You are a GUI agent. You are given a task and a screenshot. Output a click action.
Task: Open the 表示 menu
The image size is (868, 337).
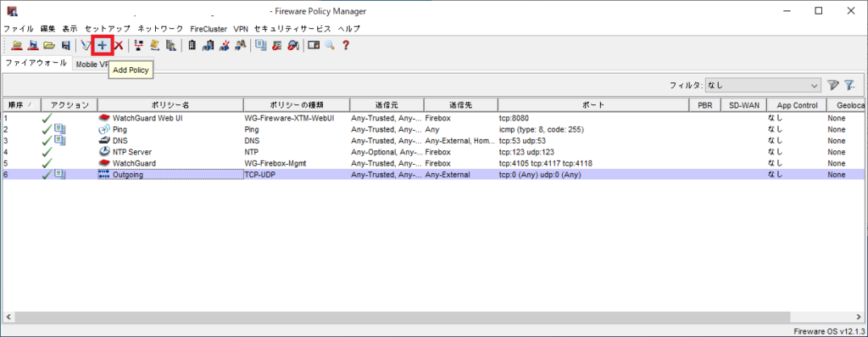click(70, 28)
